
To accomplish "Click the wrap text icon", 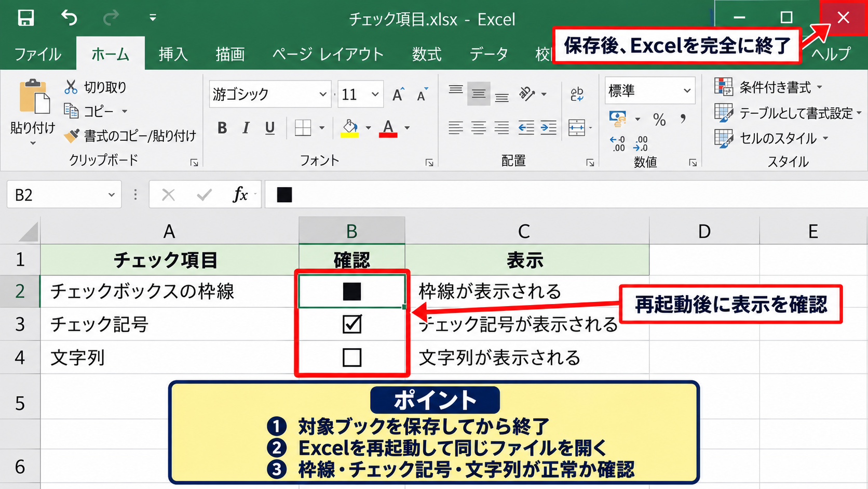I will [577, 94].
